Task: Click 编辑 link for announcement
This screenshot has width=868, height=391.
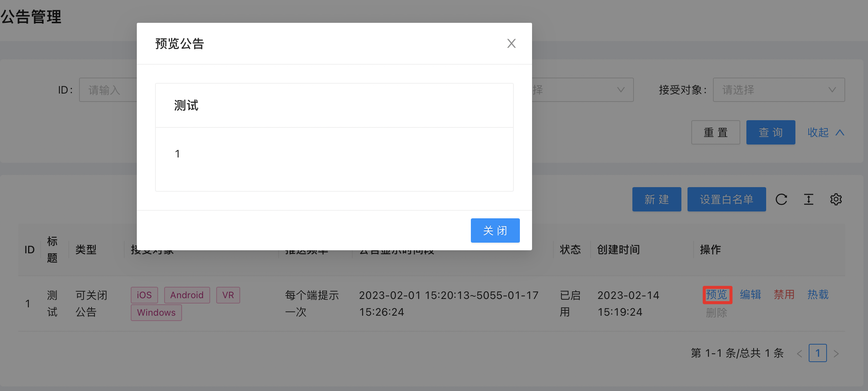Action: click(750, 295)
